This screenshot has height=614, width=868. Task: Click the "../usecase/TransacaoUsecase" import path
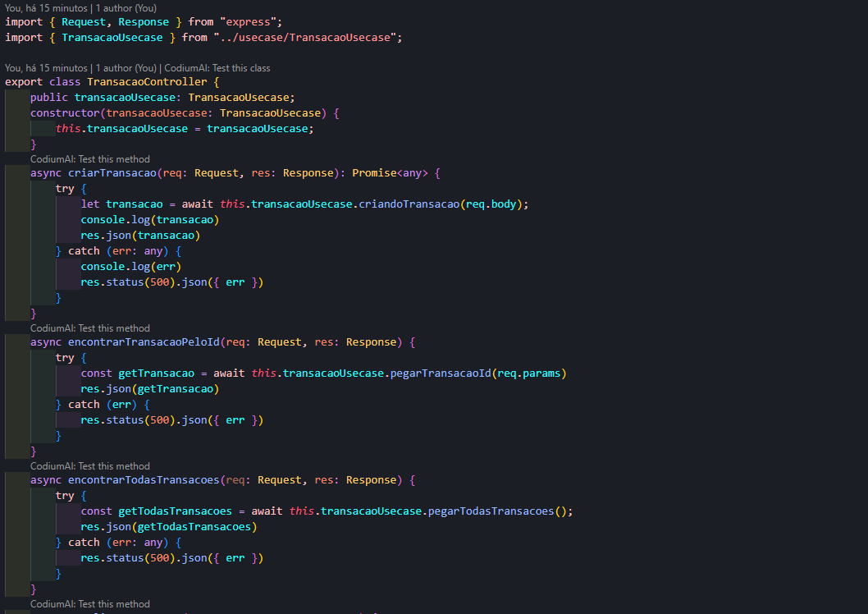coord(305,38)
